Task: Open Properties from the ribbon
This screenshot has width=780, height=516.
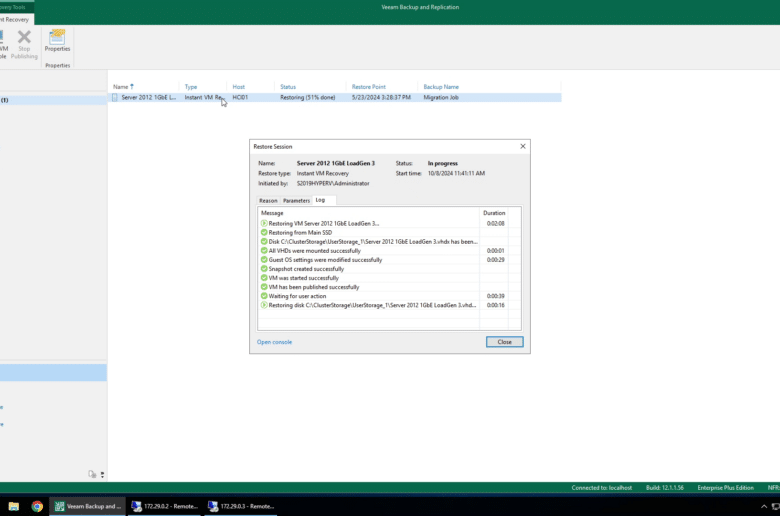Action: click(x=57, y=41)
